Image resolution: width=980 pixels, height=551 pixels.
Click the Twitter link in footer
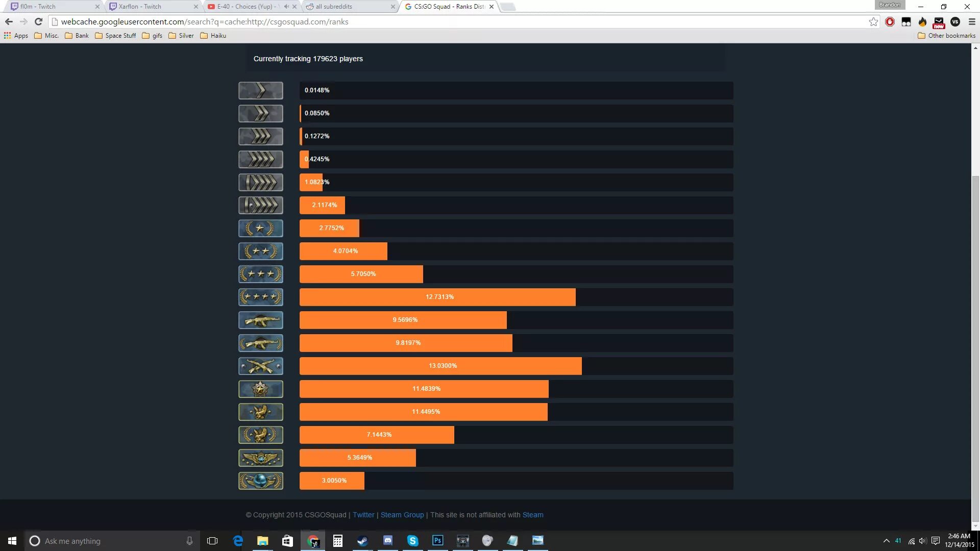pyautogui.click(x=363, y=515)
